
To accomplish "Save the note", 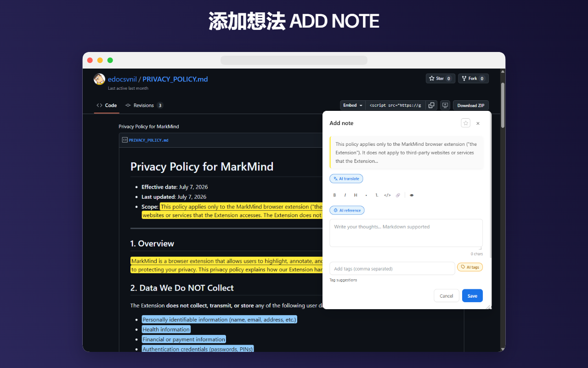I will point(472,296).
